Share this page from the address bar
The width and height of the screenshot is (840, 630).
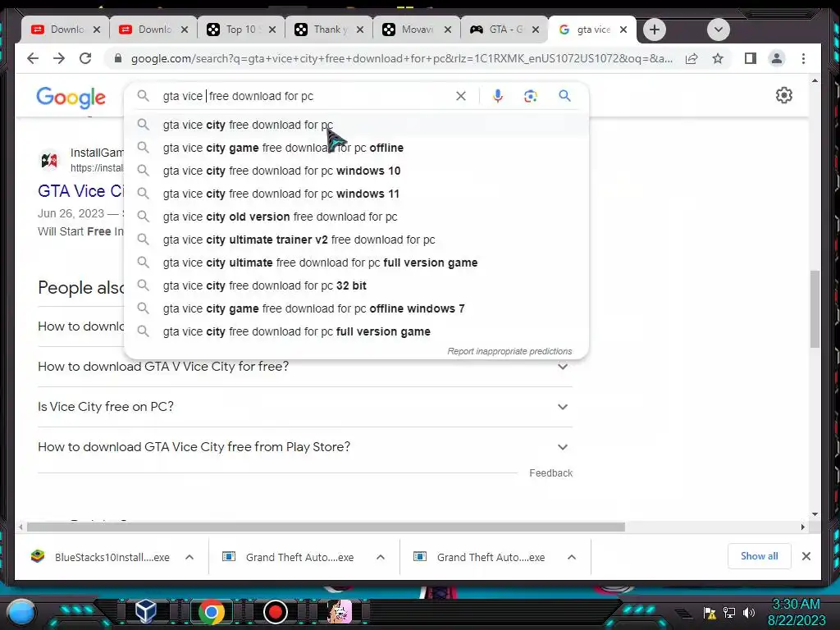(692, 58)
